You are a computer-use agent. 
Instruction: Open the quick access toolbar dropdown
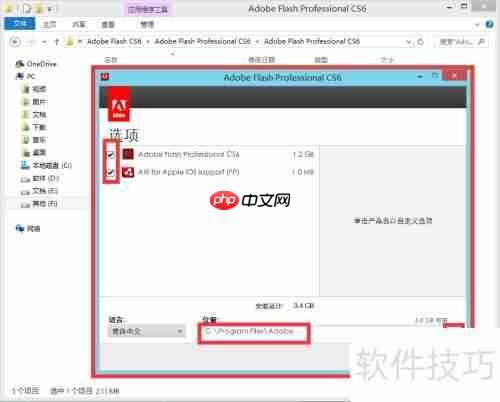pyautogui.click(x=51, y=9)
